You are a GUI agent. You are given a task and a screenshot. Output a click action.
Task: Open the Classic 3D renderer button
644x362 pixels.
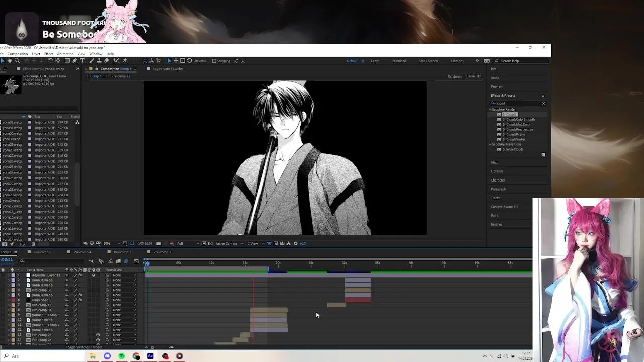(x=473, y=76)
